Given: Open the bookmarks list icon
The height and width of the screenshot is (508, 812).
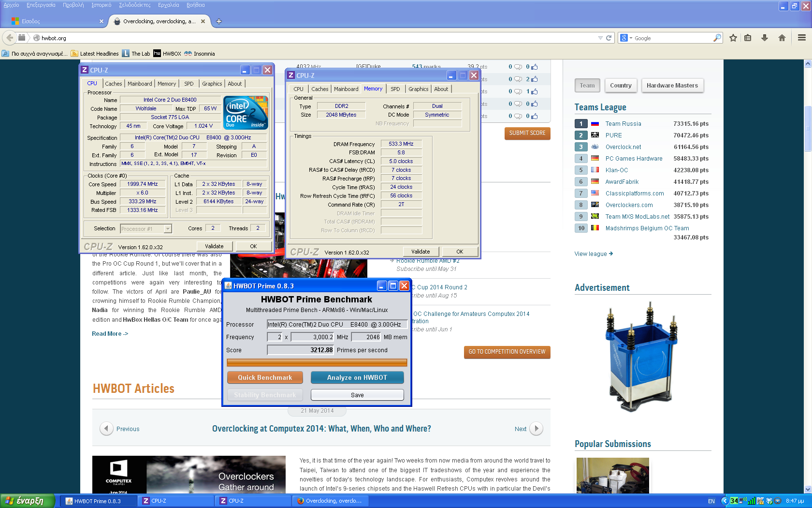Looking at the screenshot, I should click(748, 38).
